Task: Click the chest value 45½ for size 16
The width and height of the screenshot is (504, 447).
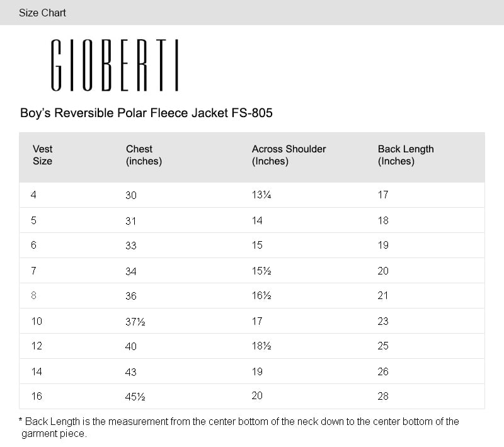Action: click(x=135, y=397)
